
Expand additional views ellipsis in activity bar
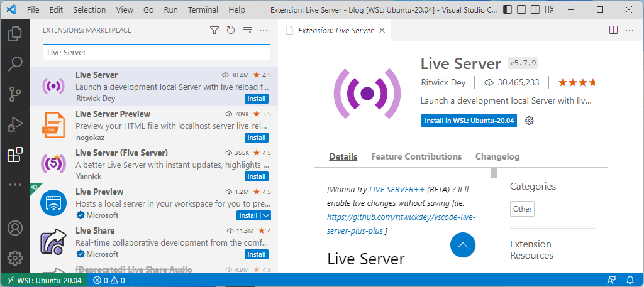tap(15, 185)
